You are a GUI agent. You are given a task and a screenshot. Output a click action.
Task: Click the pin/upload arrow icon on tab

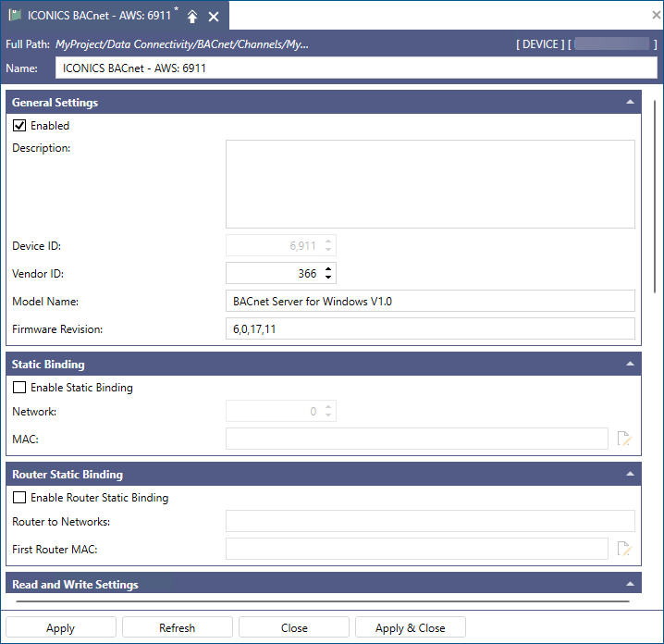pyautogui.click(x=192, y=17)
